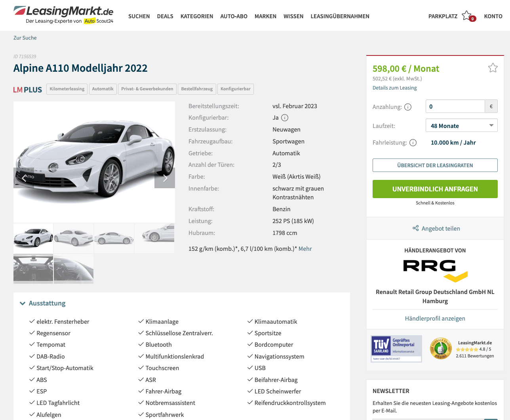The height and width of the screenshot is (420, 510).
Task: Open the KONTO menu
Action: click(x=493, y=16)
